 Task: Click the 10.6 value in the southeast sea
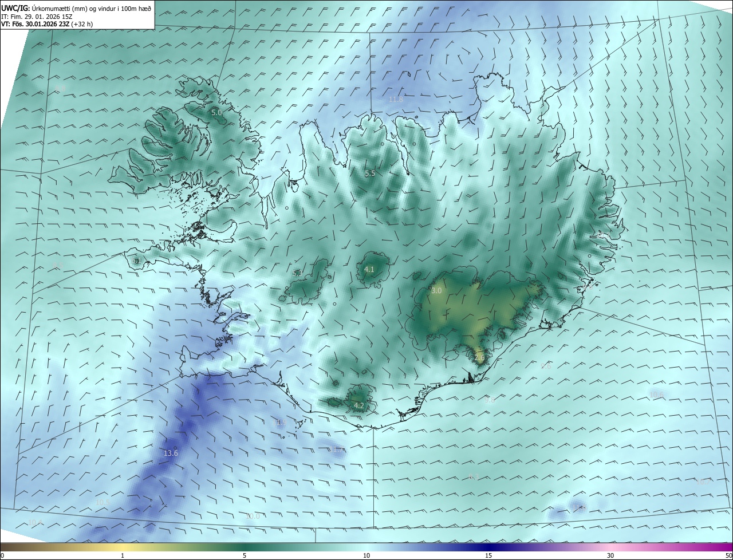point(656,395)
